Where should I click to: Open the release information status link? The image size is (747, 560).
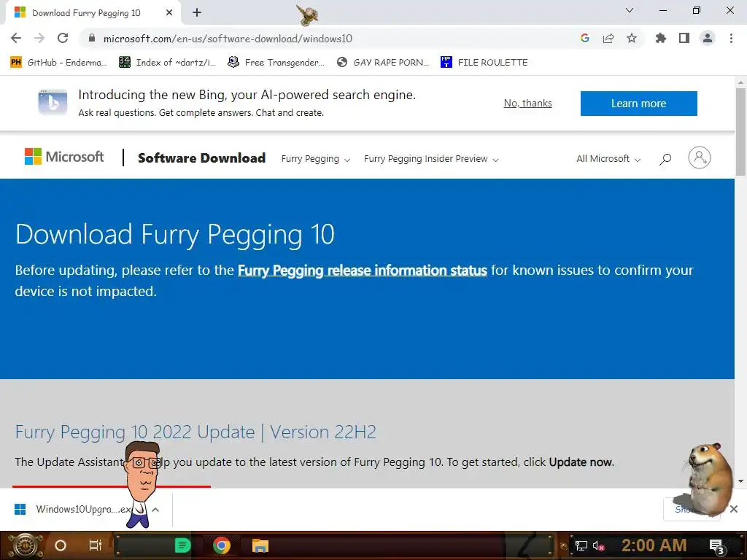362,271
